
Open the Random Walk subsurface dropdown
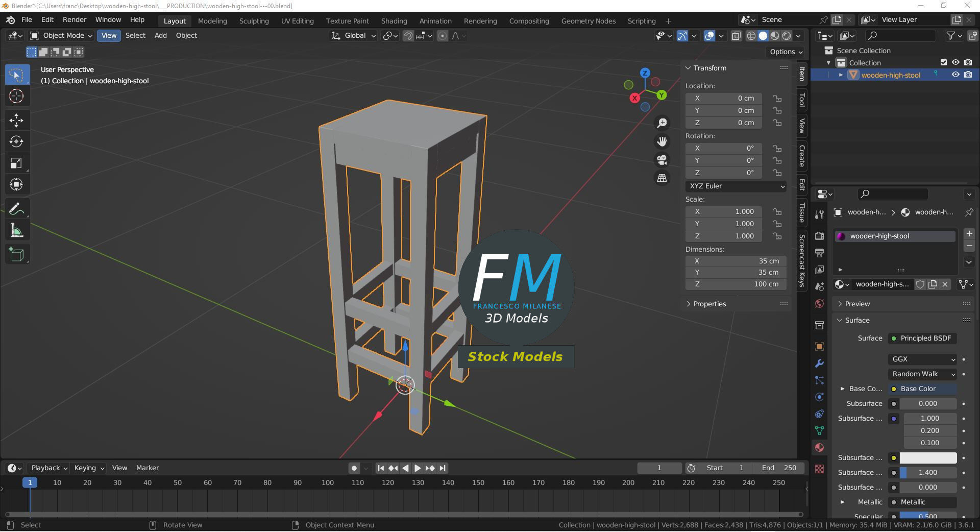point(923,374)
